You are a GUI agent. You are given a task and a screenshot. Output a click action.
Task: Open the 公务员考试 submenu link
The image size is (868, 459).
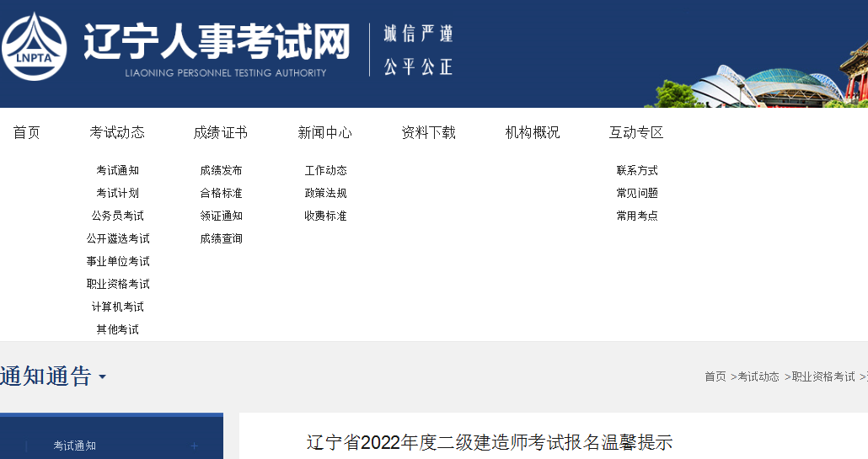pyautogui.click(x=117, y=216)
